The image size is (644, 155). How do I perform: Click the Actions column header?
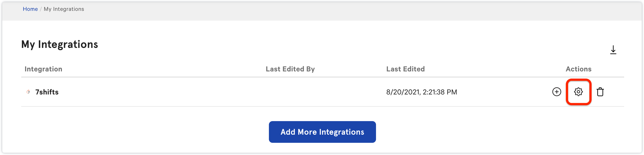tap(578, 69)
